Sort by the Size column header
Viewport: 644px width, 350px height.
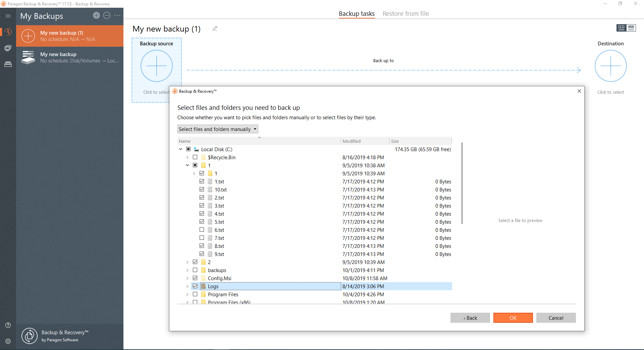point(421,141)
